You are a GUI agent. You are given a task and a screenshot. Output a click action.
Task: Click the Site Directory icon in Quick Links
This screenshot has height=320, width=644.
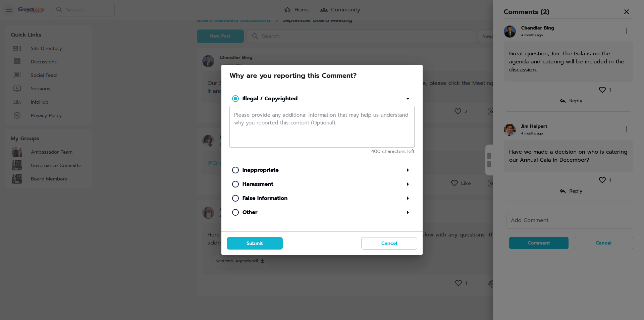click(x=17, y=48)
